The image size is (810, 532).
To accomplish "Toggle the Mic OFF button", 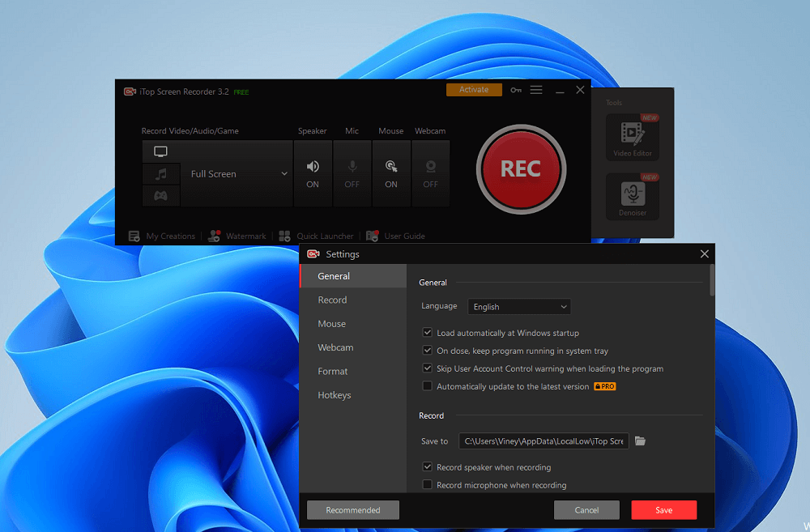I will pyautogui.click(x=352, y=173).
